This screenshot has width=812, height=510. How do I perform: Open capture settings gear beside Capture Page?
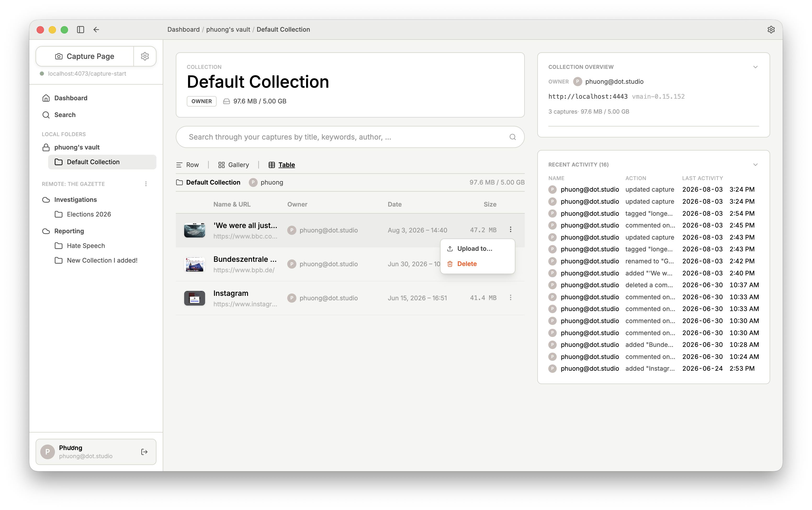click(145, 56)
